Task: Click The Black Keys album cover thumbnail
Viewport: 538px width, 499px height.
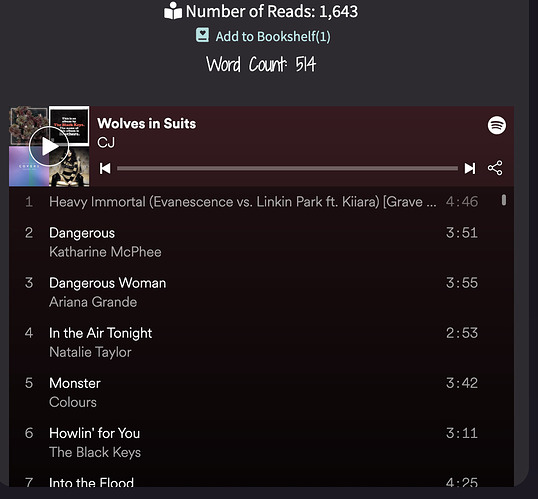Action: click(x=69, y=126)
